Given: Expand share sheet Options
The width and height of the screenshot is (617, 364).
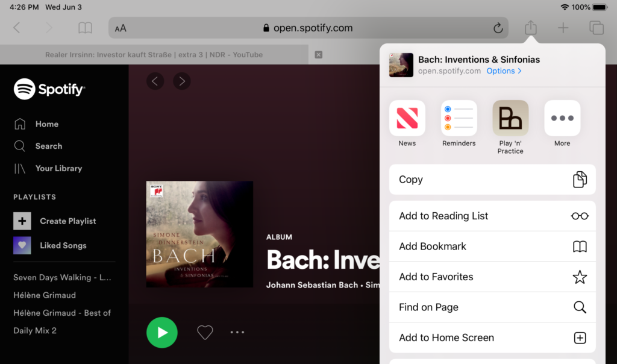Looking at the screenshot, I should 504,71.
